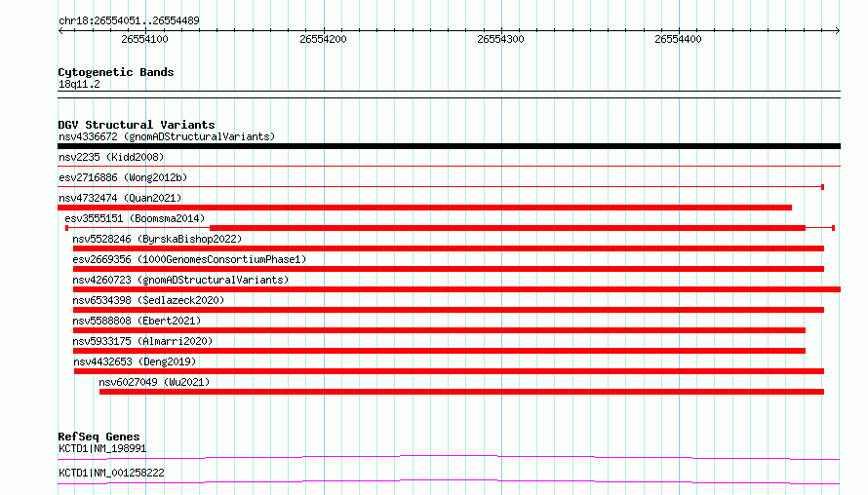This screenshot has width=868, height=495.
Task: Click ruler position 26554200
Action: (x=323, y=39)
